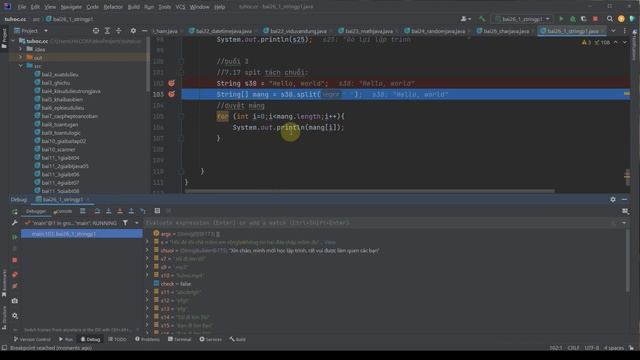
Task: Click Force Step Into red icon
Action: 120,211
